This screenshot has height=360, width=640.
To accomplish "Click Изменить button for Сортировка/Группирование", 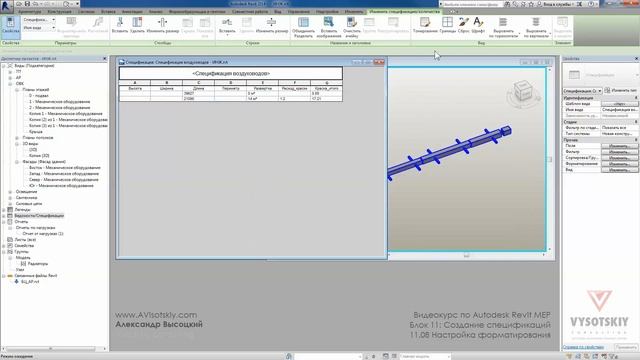I will coord(619,158).
